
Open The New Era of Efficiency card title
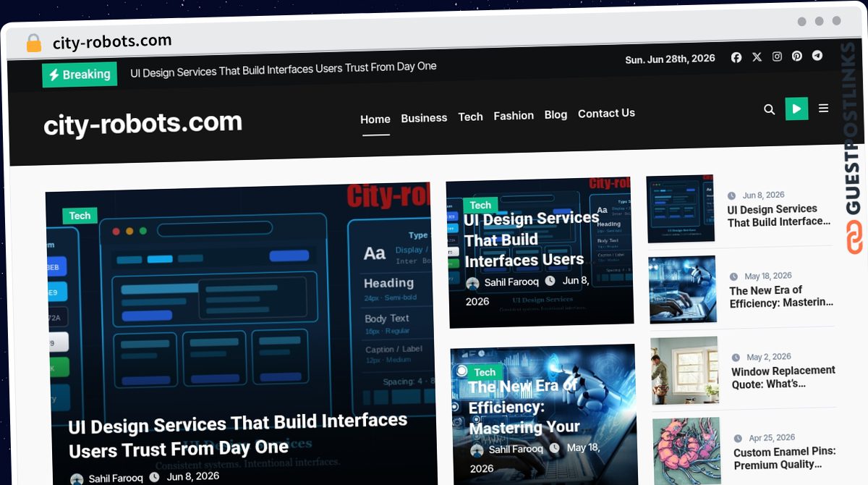525,406
